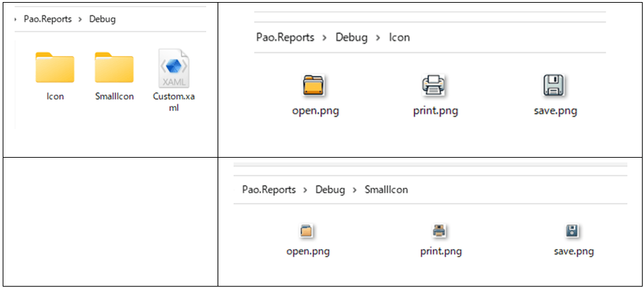Click the 'Custom.xaml' file name label
The image size is (644, 288).
pyautogui.click(x=174, y=102)
